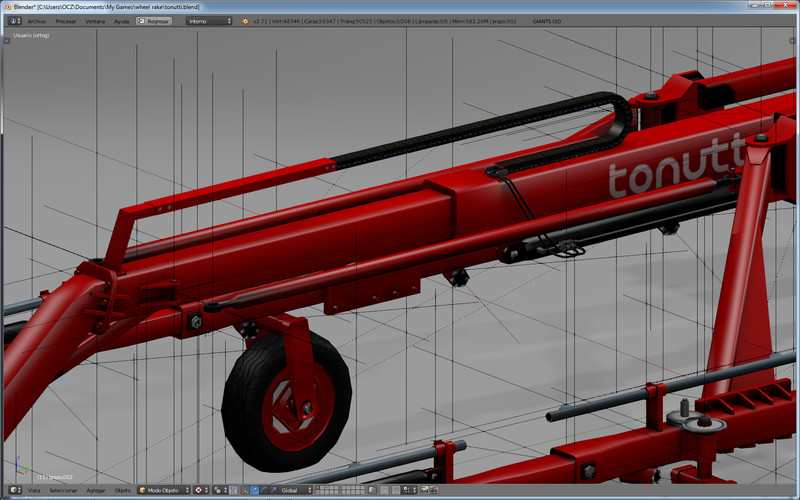Screen dimensions: 800x500
Task: Toggle the 3D manipulator widget
Action: tap(244, 490)
